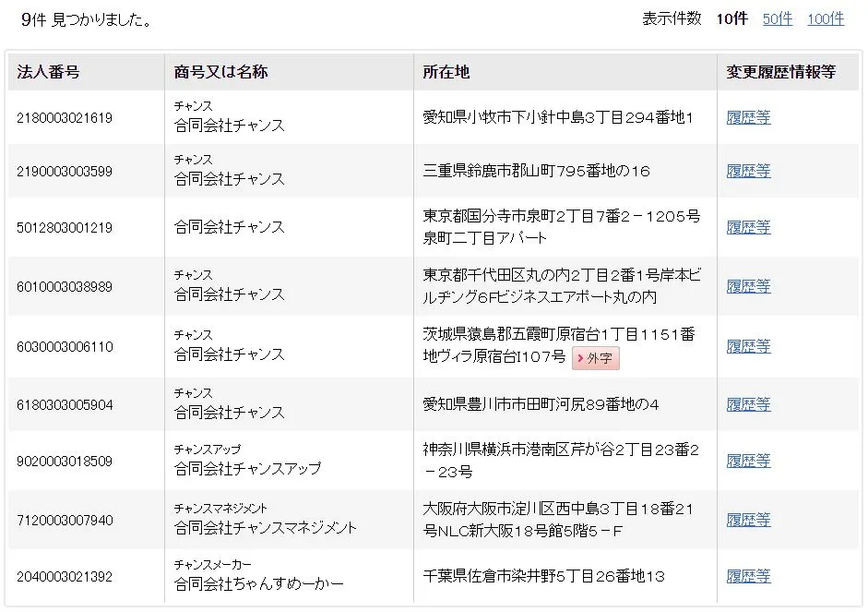Open 履歴等 for 合同会社ちゃんすめーかー
The width and height of the screenshot is (868, 612).
748,576
